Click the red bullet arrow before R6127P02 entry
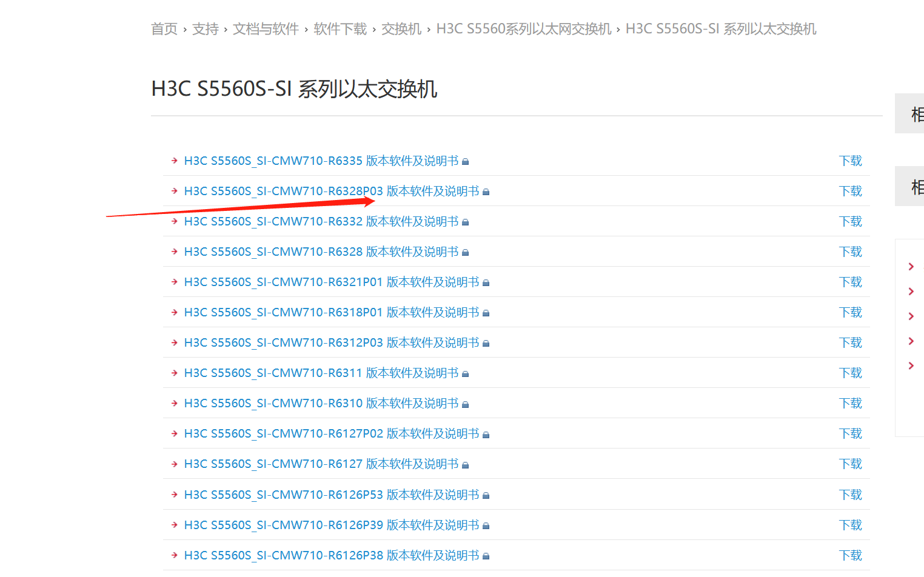 (175, 433)
